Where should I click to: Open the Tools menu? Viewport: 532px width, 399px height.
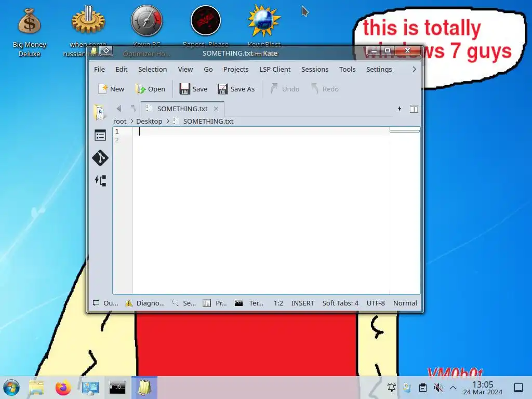[347, 69]
